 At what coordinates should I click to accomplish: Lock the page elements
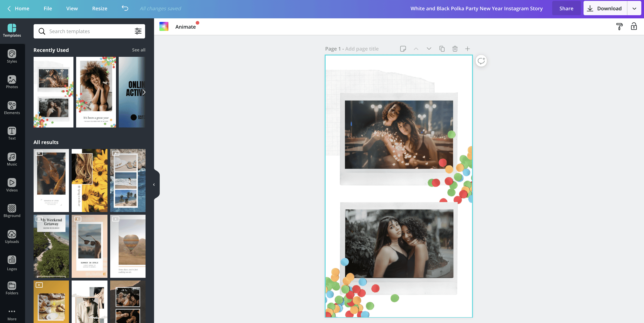(634, 26)
